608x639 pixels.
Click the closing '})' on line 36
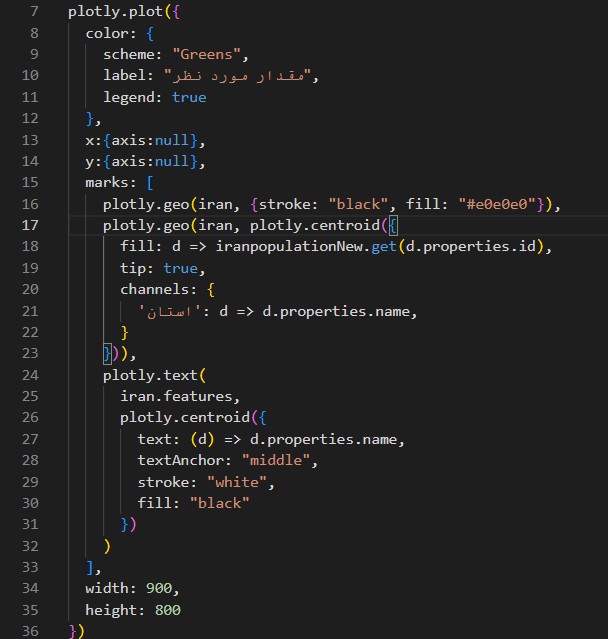click(x=77, y=631)
